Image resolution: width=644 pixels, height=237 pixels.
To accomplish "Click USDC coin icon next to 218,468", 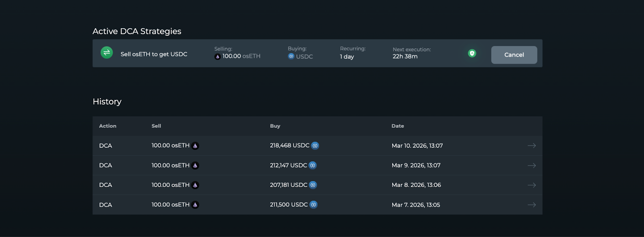I will [315, 146].
